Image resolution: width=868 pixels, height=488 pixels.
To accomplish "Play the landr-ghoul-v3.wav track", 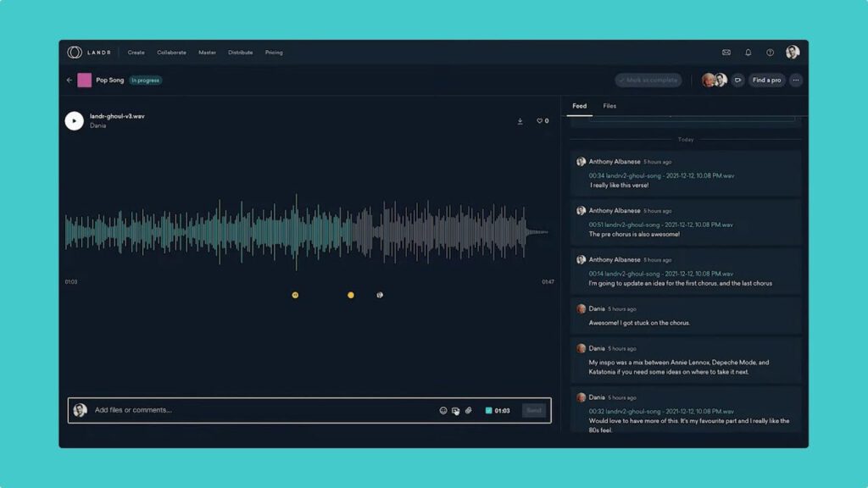I will (x=74, y=121).
